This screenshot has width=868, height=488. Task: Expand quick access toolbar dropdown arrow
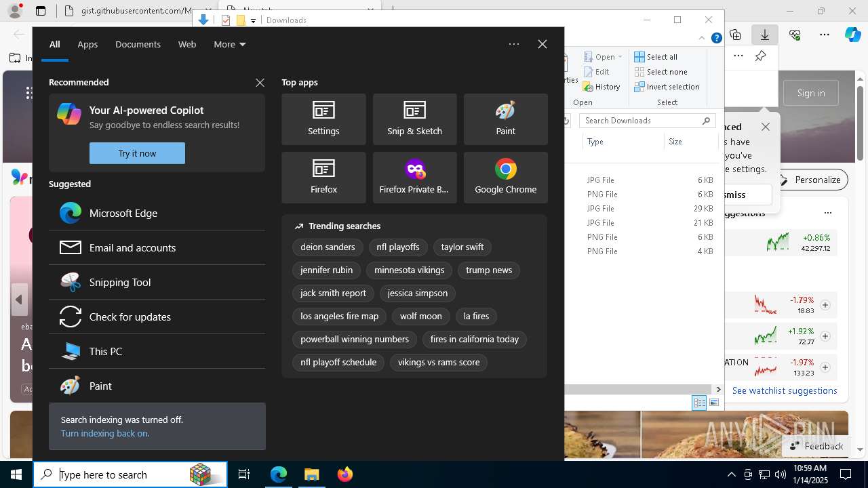pyautogui.click(x=253, y=20)
